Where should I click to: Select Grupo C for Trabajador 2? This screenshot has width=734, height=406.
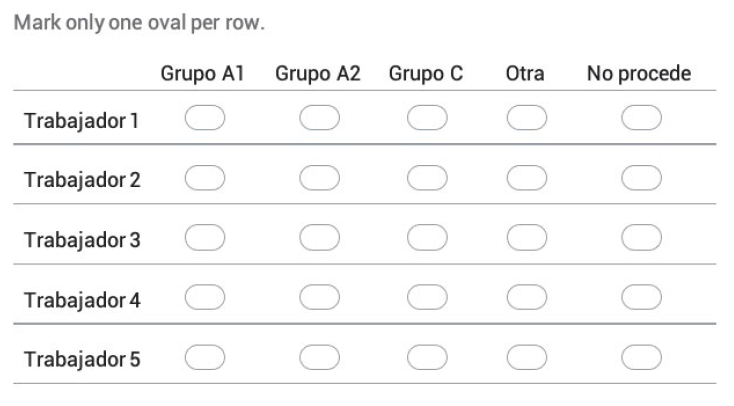tap(427, 178)
